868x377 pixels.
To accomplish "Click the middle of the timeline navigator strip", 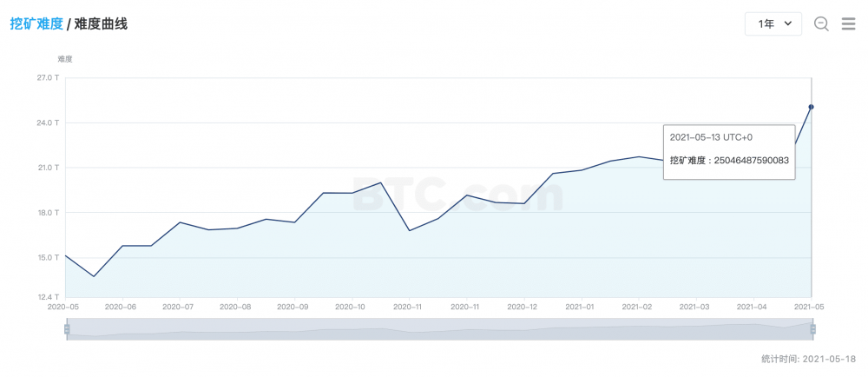I will click(439, 329).
